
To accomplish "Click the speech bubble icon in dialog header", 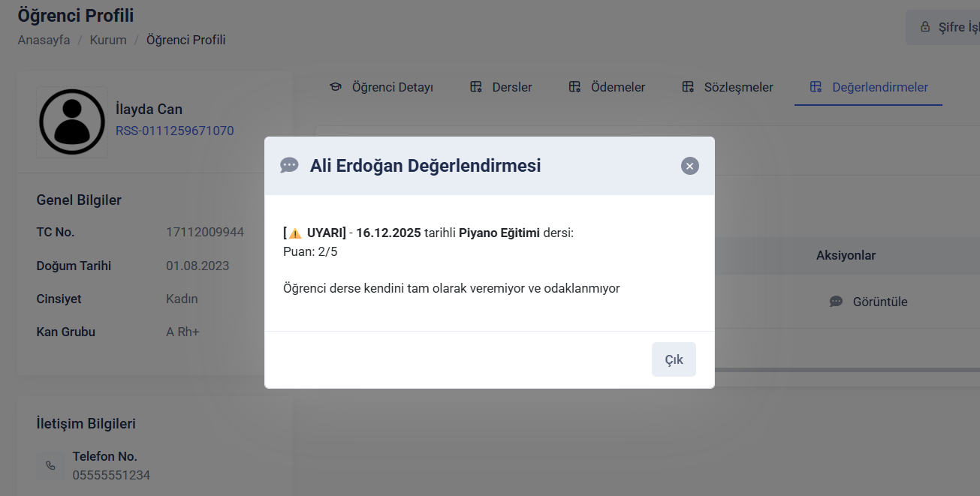I will click(x=289, y=166).
